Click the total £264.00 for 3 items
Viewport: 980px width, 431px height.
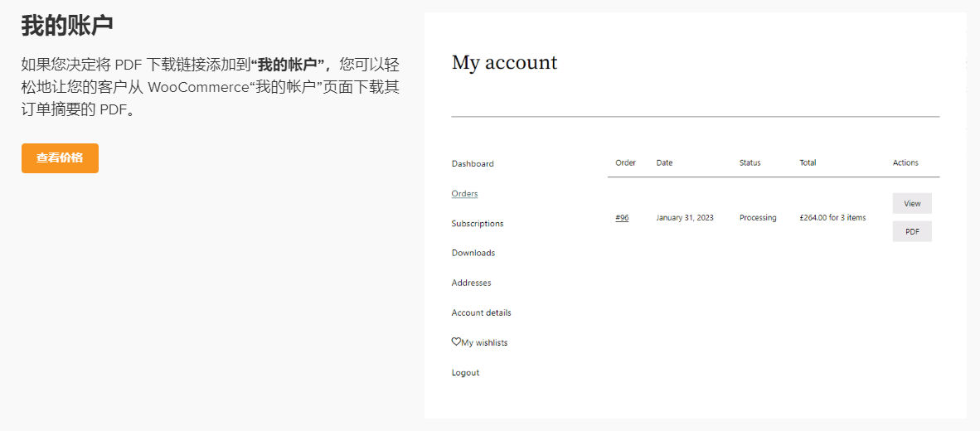832,218
